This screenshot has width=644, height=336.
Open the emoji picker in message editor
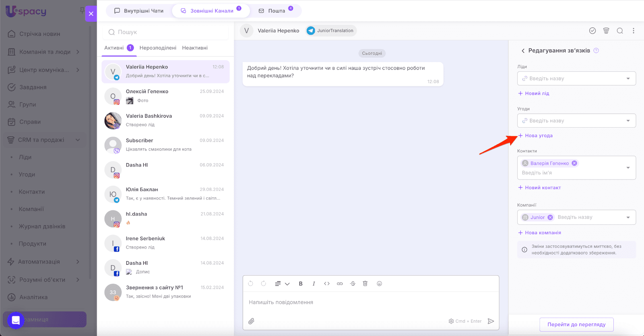pyautogui.click(x=379, y=284)
